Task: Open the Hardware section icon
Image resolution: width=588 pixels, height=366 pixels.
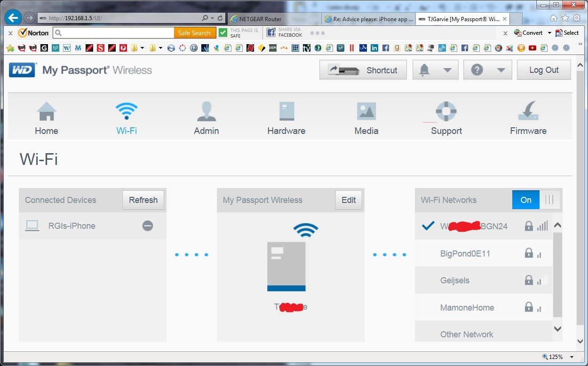Action: pos(286,111)
